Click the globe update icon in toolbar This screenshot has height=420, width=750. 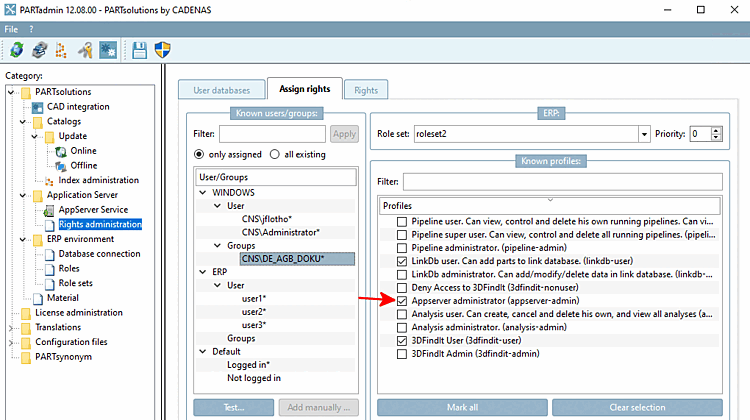tap(17, 50)
